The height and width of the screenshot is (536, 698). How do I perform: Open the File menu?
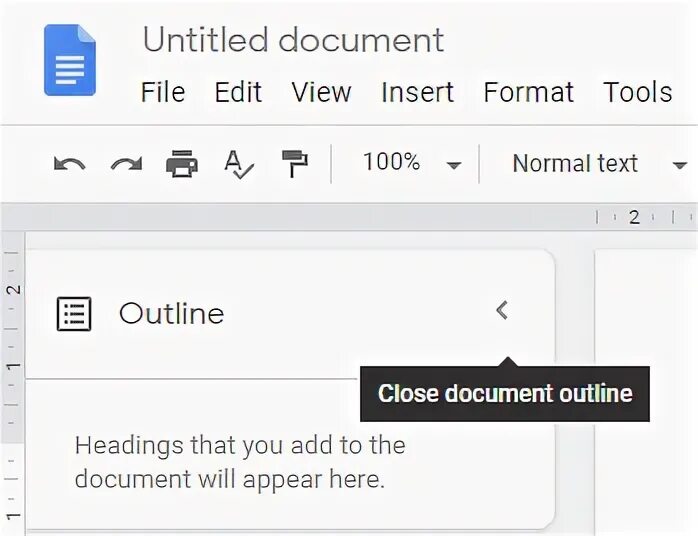[163, 92]
